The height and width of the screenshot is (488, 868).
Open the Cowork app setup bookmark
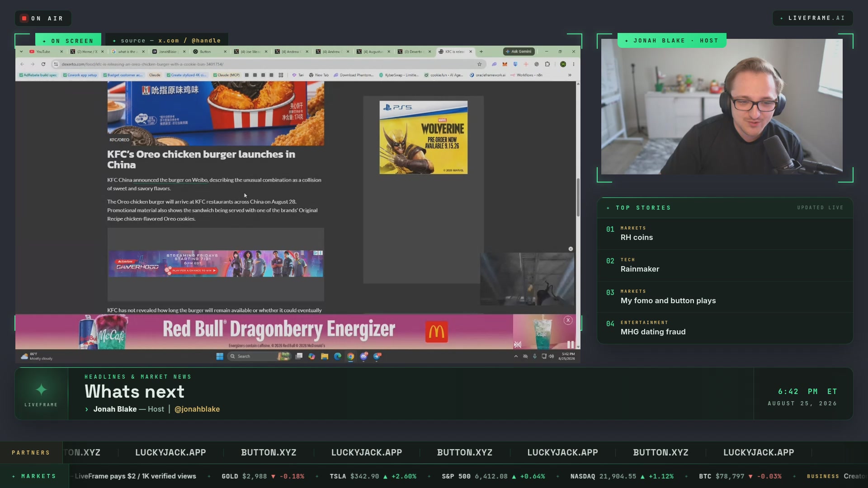point(80,75)
